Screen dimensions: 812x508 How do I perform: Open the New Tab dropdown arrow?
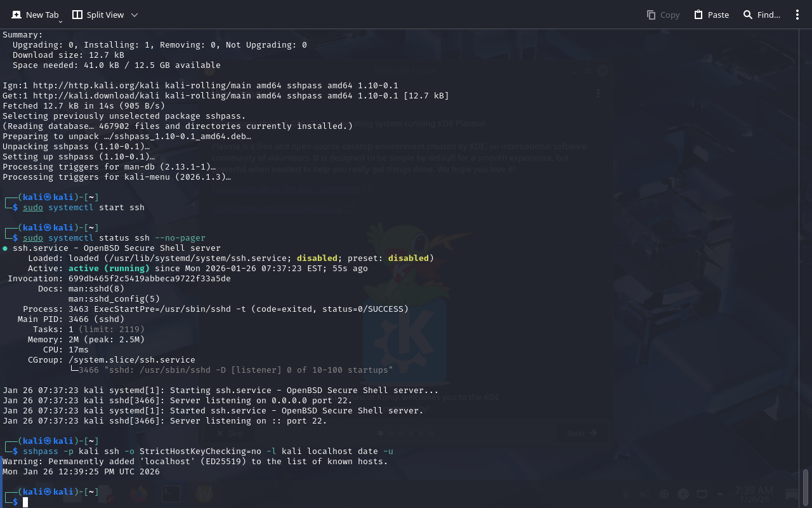60,22
